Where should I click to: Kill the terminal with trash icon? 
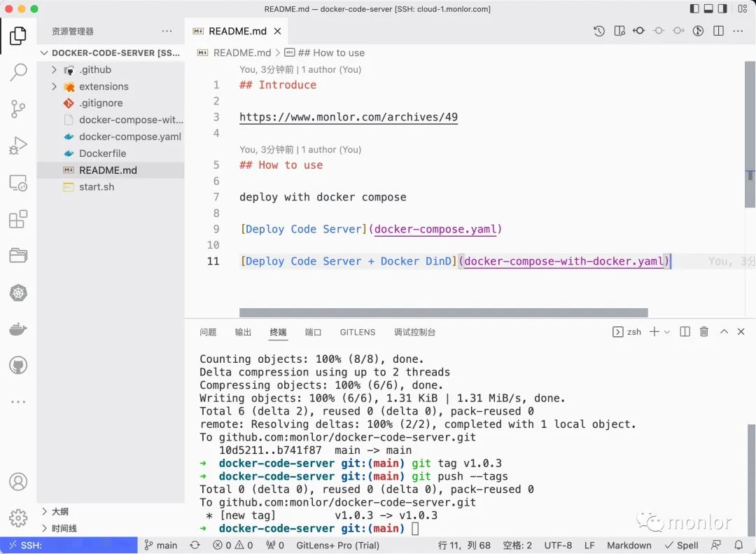(x=704, y=331)
